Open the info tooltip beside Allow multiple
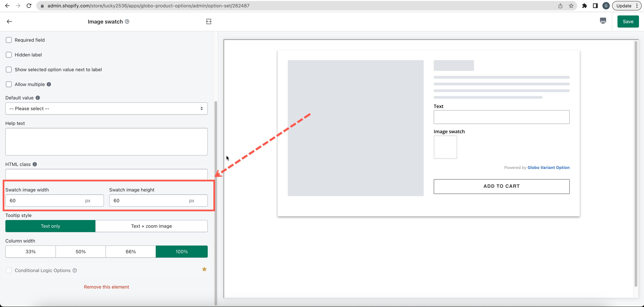Screen dimensions: 644x307 tap(49, 84)
